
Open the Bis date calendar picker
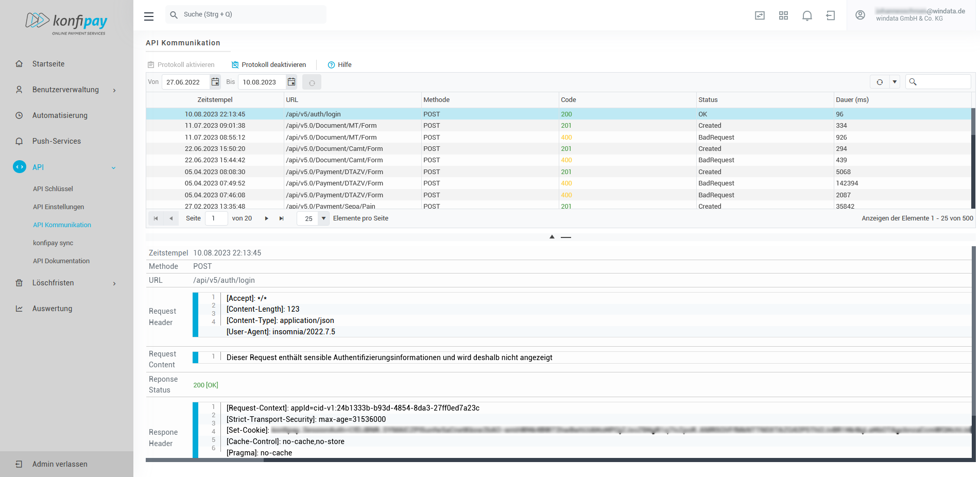[291, 82]
